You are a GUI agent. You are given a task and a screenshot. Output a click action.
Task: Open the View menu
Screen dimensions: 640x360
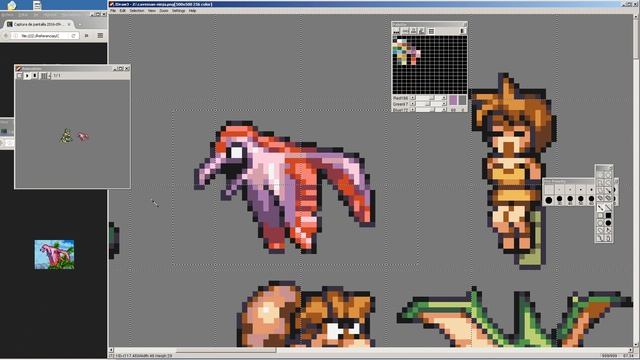pos(151,11)
